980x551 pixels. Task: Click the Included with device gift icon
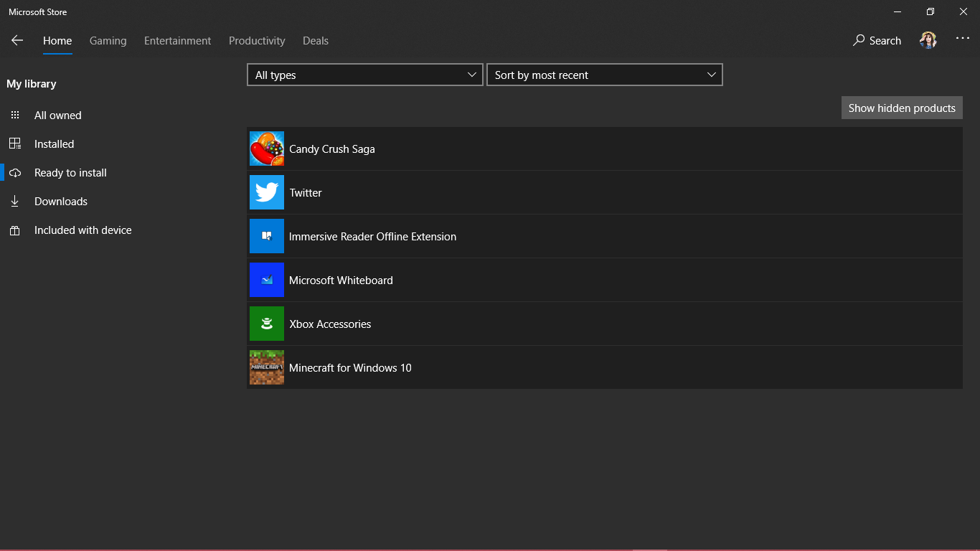click(15, 230)
